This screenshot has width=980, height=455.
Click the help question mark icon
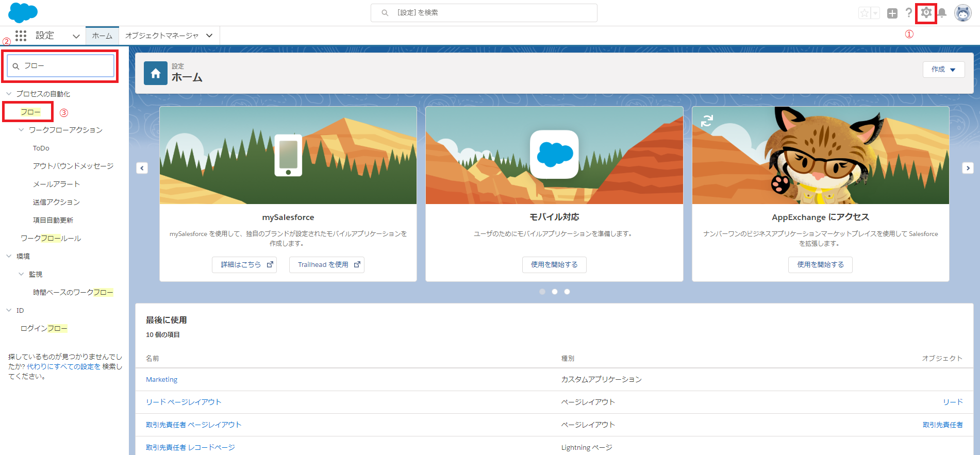point(908,13)
